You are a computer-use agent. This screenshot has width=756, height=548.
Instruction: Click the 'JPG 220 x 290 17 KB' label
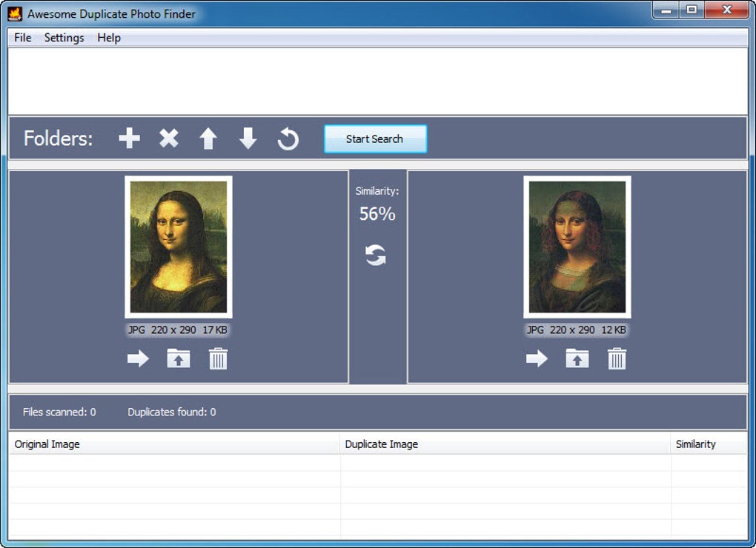point(178,330)
